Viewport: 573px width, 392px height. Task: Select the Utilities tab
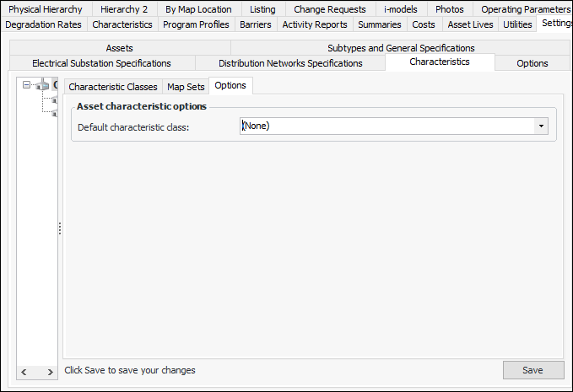pos(518,24)
